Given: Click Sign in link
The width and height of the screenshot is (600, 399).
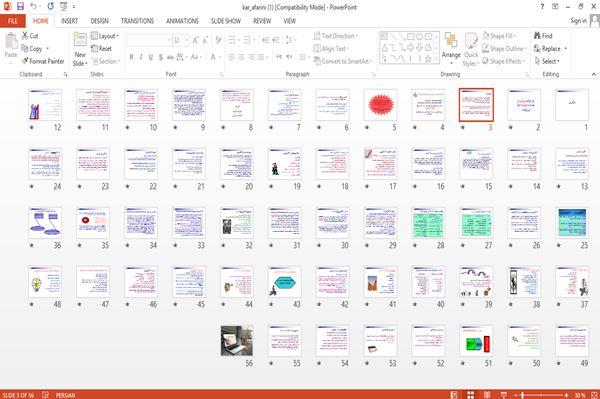Looking at the screenshot, I should (578, 21).
